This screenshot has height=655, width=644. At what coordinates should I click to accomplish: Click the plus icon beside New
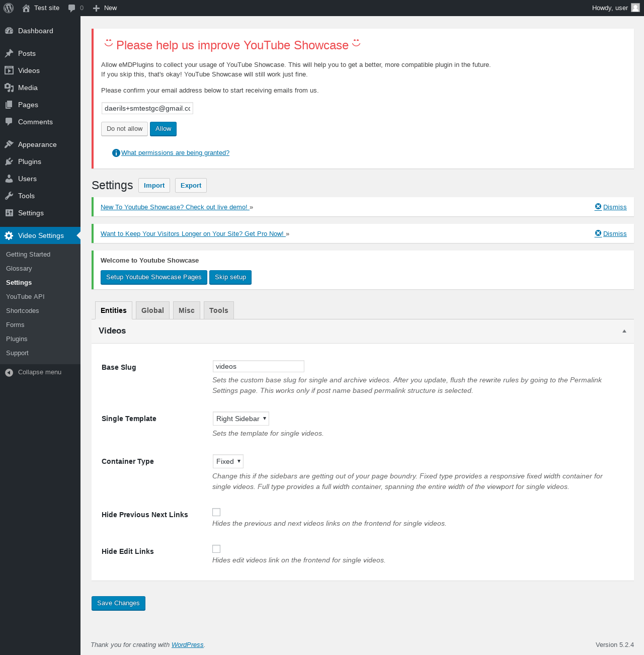(97, 8)
